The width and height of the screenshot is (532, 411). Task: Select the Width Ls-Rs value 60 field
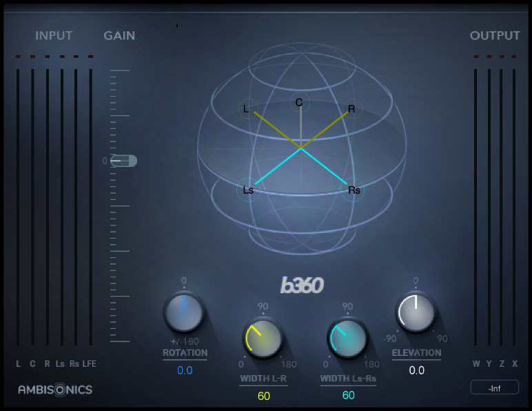(349, 395)
